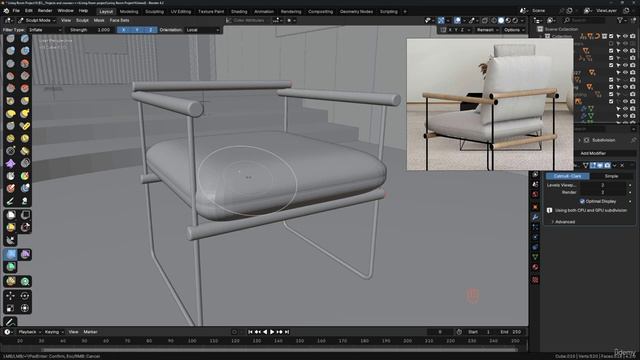Toggle Optimal Display checkbox
640x360 pixels.
[x=582, y=201]
